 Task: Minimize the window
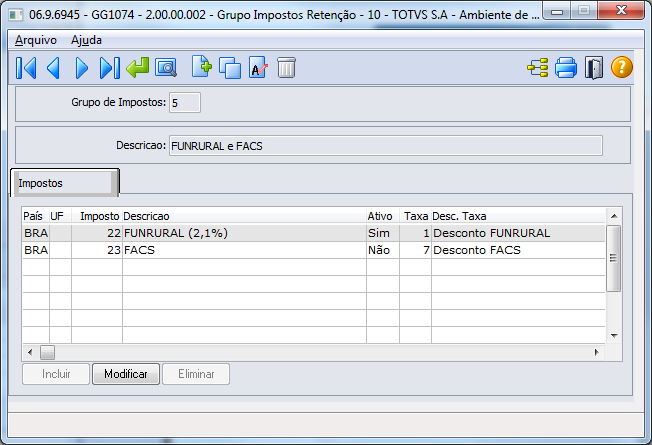557,11
